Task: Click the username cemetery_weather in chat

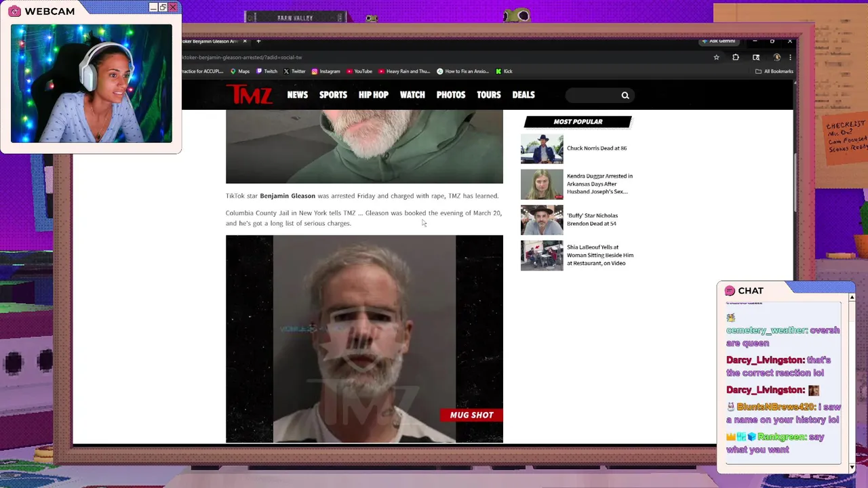Action: point(766,330)
